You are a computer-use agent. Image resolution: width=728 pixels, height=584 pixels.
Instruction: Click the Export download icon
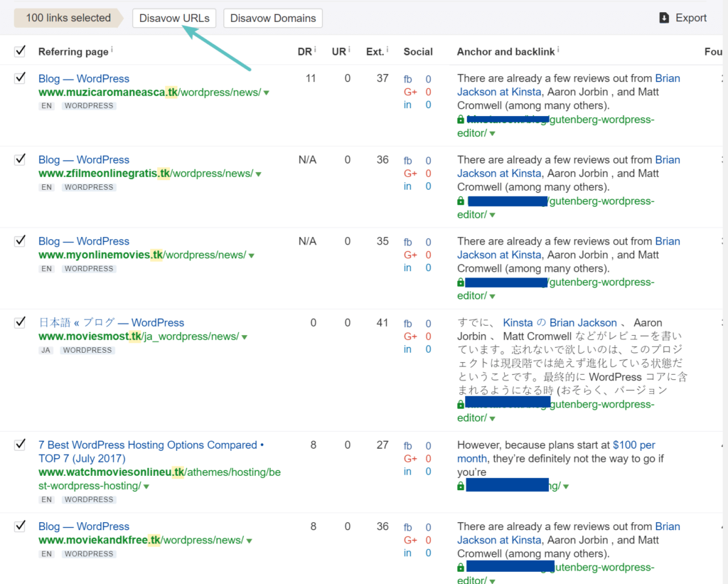[x=664, y=18]
